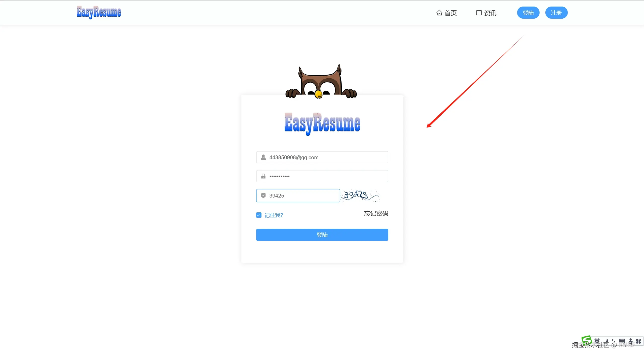Image resolution: width=644 pixels, height=357 pixels.
Task: Open 资讯 in top navigation
Action: coord(486,13)
